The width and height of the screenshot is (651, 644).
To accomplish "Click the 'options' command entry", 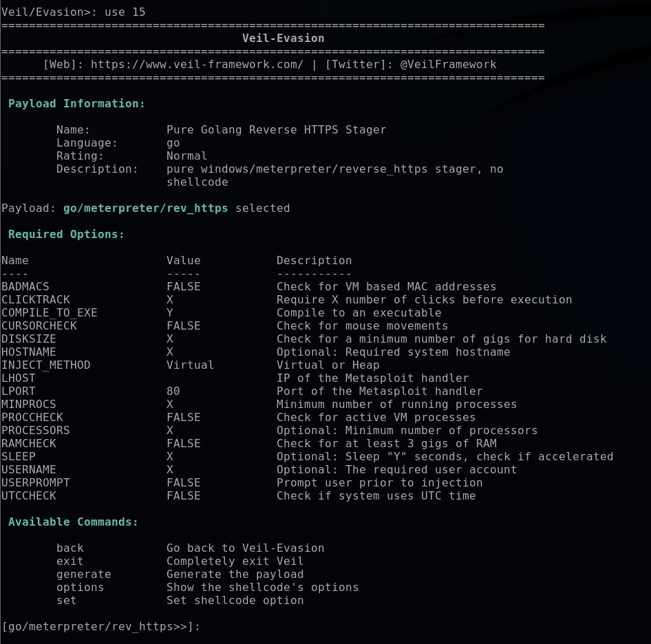I will 80,587.
